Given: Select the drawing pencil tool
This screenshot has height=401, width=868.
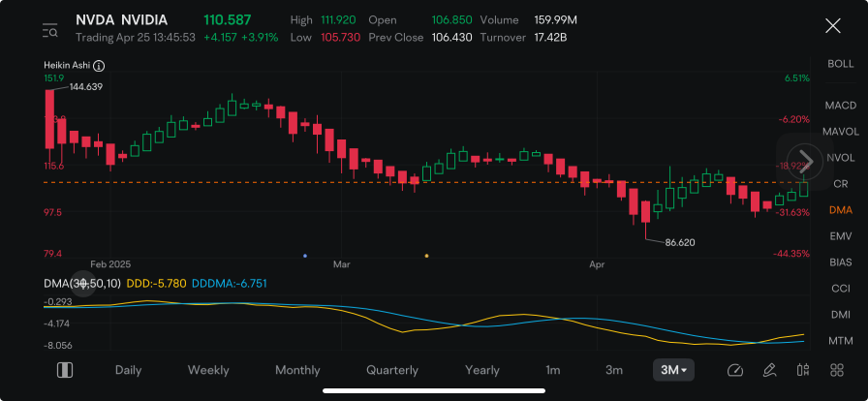Looking at the screenshot, I should [x=769, y=370].
